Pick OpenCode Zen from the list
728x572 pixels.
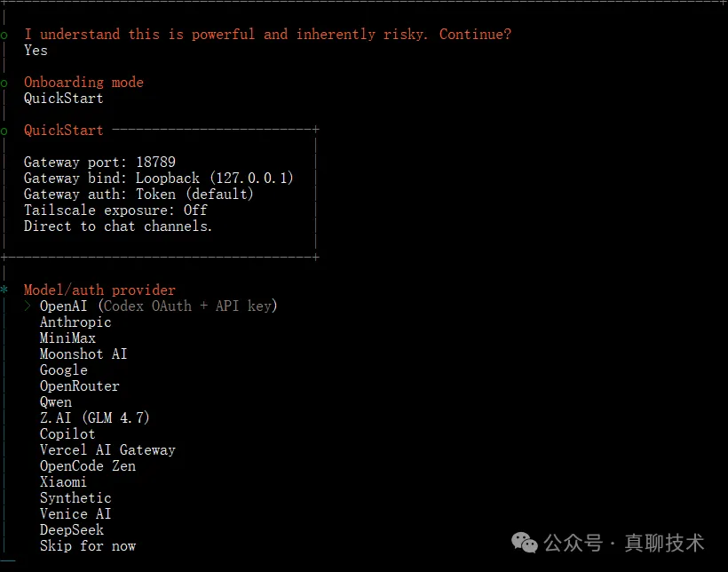pos(87,466)
